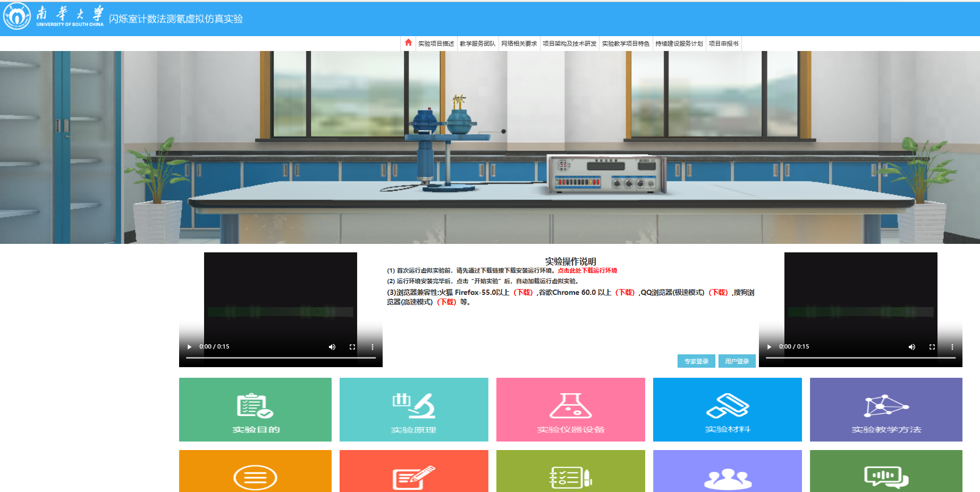Open the 实验目的 green tile
Viewport: 980px width, 492px height.
click(x=255, y=410)
